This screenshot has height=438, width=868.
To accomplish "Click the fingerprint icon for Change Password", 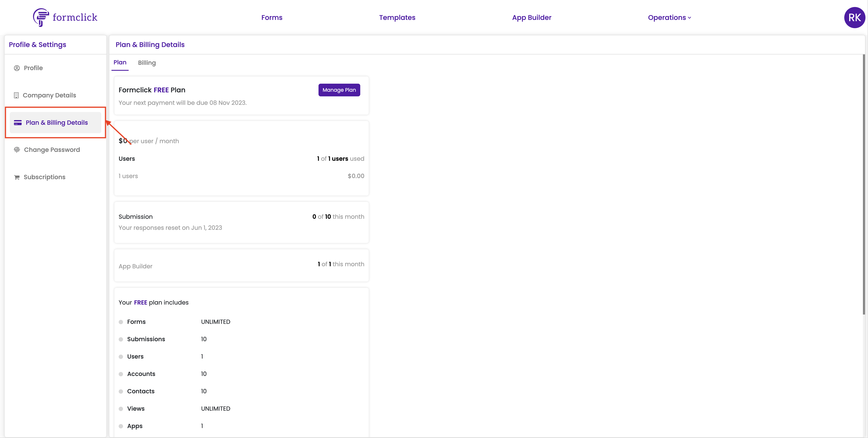I will click(17, 150).
